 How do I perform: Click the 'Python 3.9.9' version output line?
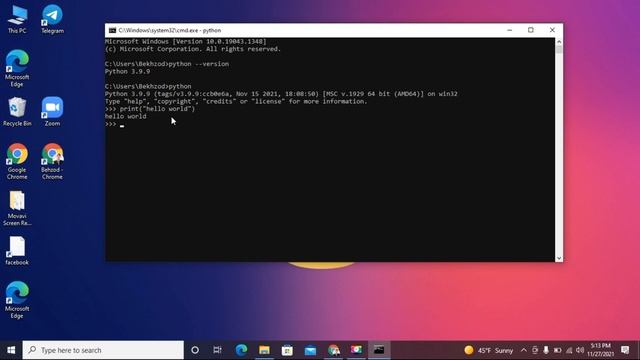127,71
